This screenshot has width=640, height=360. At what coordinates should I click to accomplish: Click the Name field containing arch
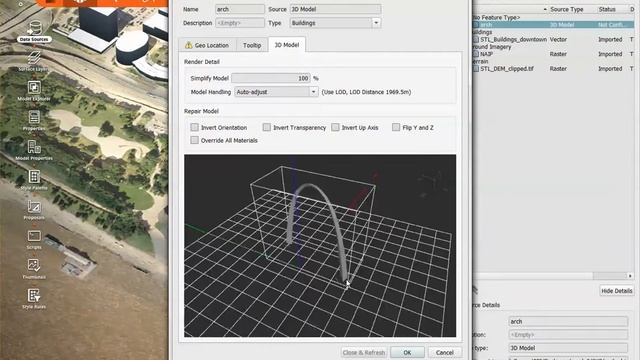240,9
